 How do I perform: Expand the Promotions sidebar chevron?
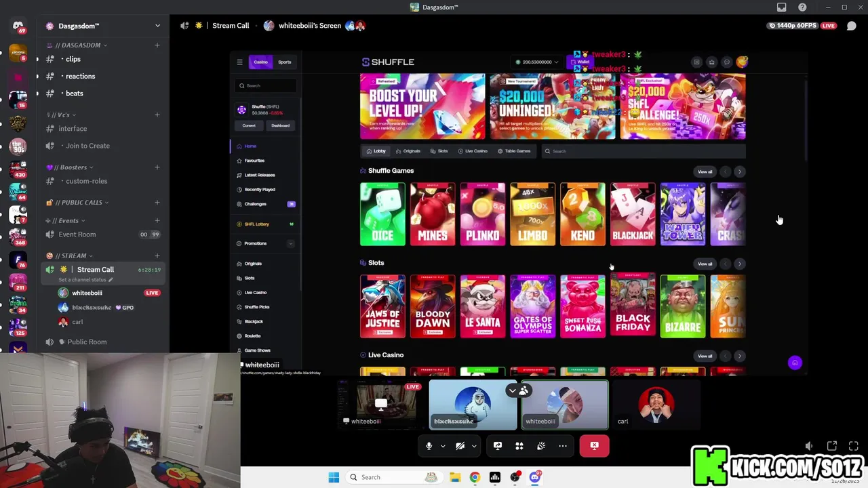(291, 243)
